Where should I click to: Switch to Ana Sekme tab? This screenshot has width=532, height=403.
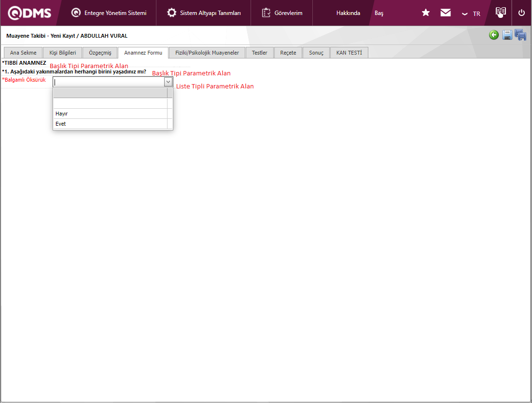pyautogui.click(x=23, y=53)
